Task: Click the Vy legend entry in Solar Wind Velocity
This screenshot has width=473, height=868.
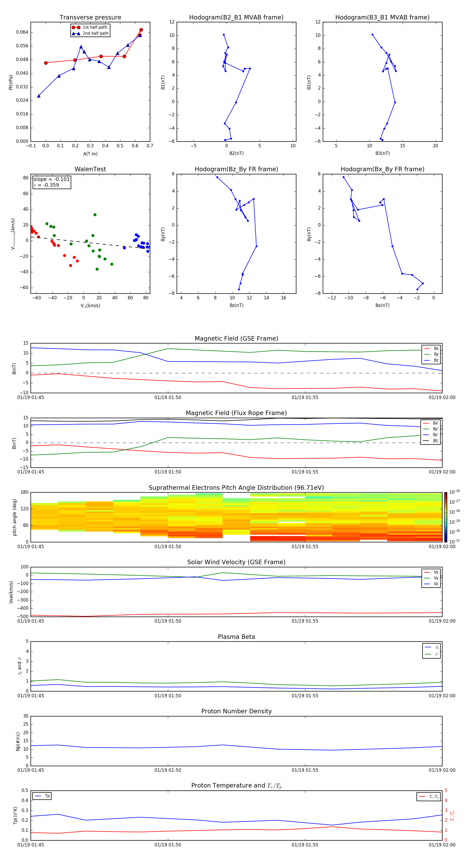Action: [431, 578]
